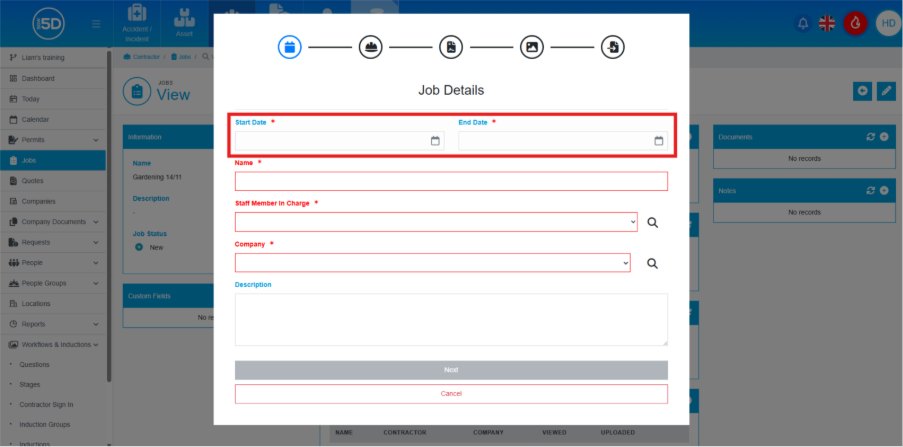
Task: Open the notifications bell
Action: (803, 23)
